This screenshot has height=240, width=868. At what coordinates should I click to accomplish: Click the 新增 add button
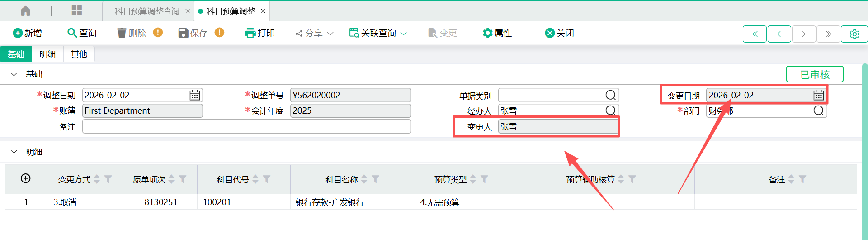(x=28, y=33)
